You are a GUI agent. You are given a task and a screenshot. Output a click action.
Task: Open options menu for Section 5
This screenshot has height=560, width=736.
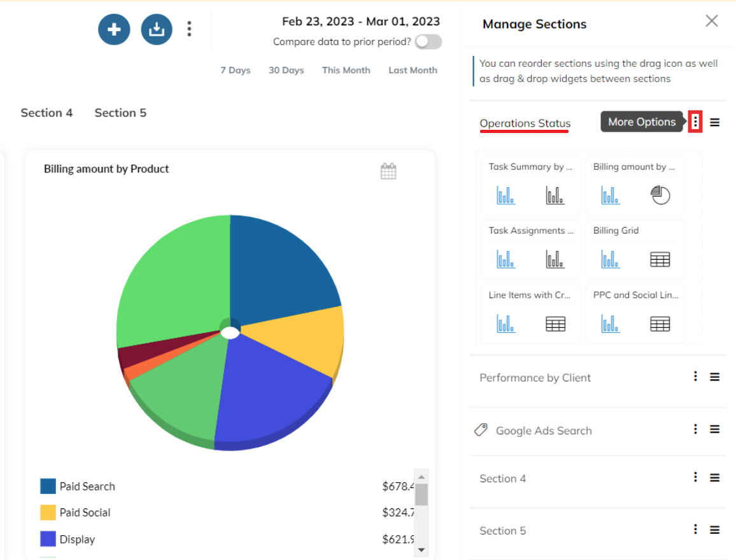[x=695, y=529]
